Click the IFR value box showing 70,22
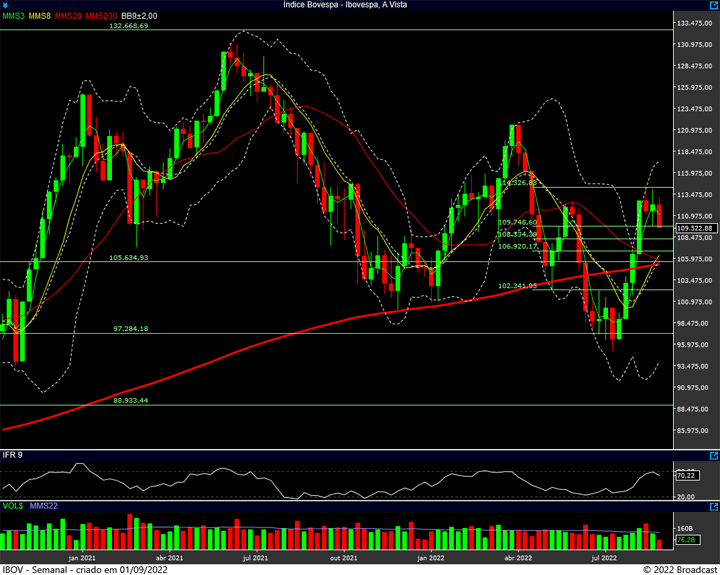720x575 pixels. coord(686,476)
